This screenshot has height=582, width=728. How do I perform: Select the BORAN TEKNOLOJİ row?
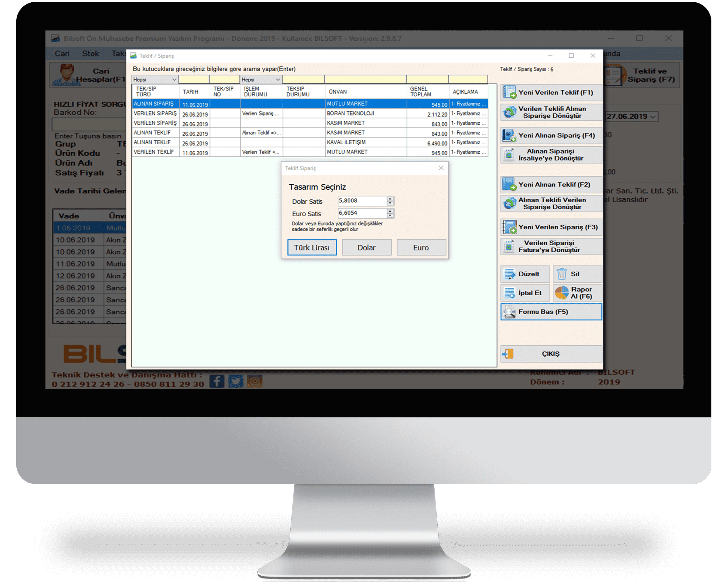(x=310, y=114)
